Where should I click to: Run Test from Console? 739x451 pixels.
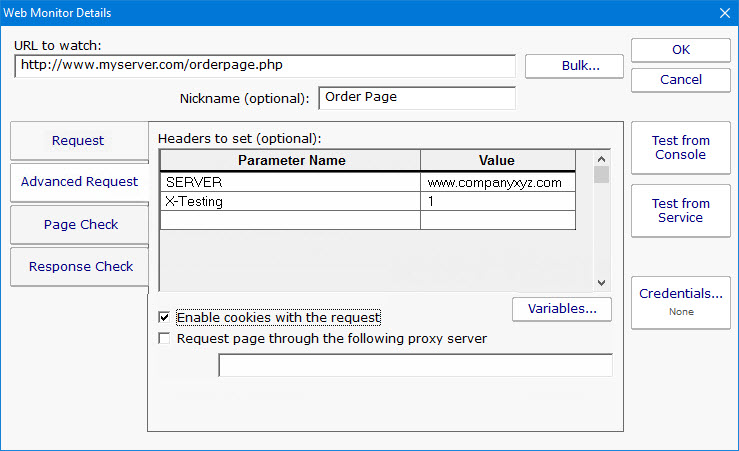click(x=680, y=148)
